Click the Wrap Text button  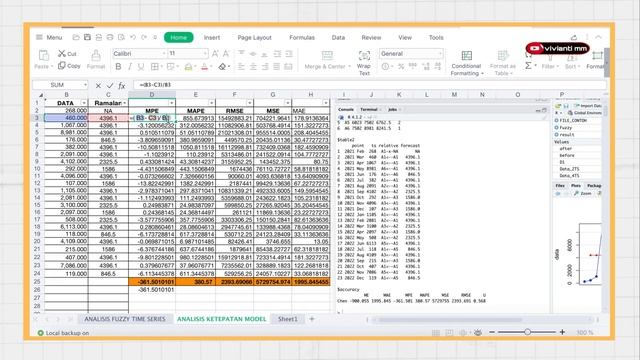point(364,63)
